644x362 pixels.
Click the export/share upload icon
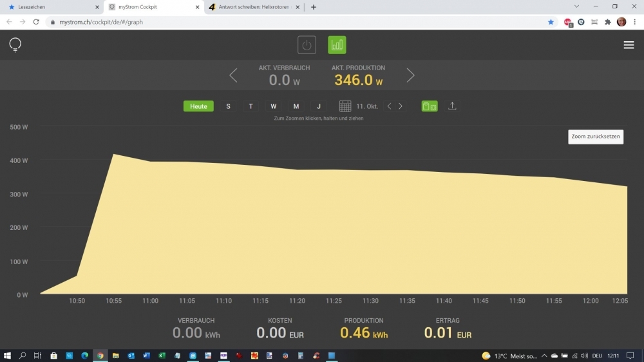click(x=452, y=106)
